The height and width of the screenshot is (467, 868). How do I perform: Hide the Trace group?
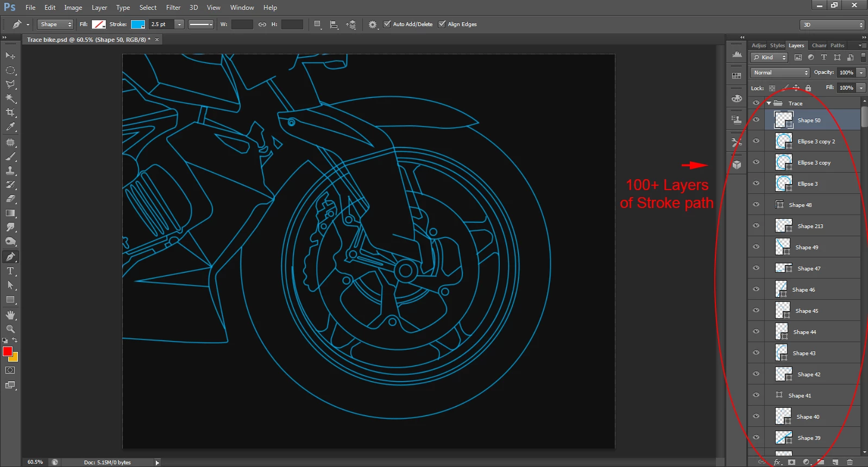pyautogui.click(x=756, y=103)
